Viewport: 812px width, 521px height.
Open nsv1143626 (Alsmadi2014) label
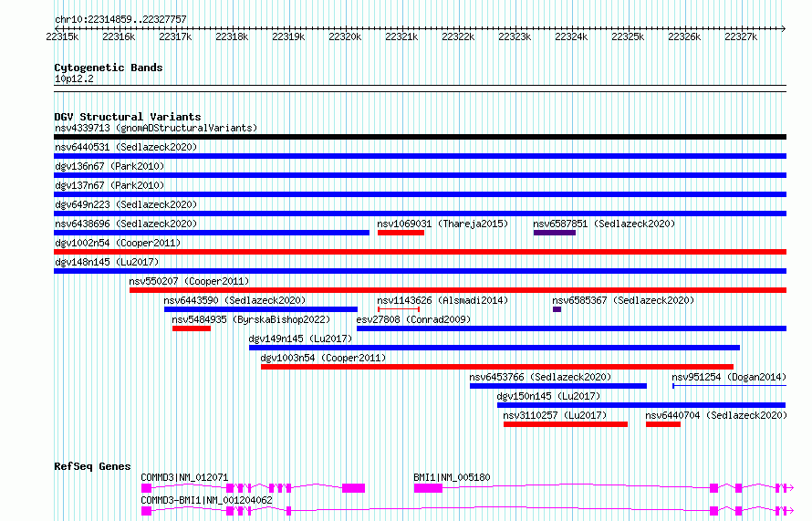tap(442, 300)
